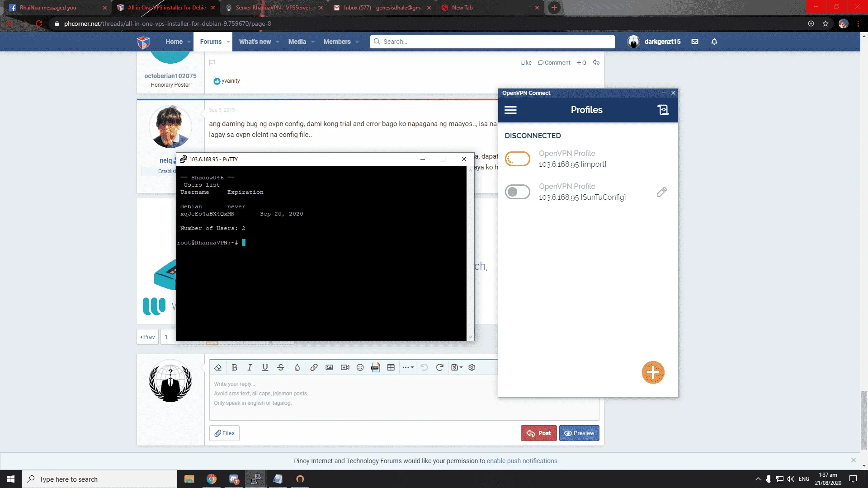Image resolution: width=868 pixels, height=488 pixels.
Task: Open darkgenzt15 account menu
Action: click(654, 42)
